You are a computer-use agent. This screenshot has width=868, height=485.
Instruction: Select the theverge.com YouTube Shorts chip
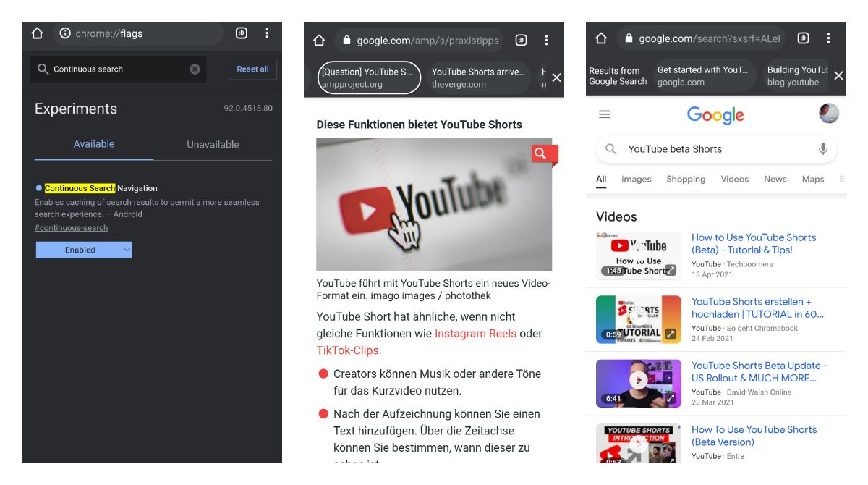point(477,77)
